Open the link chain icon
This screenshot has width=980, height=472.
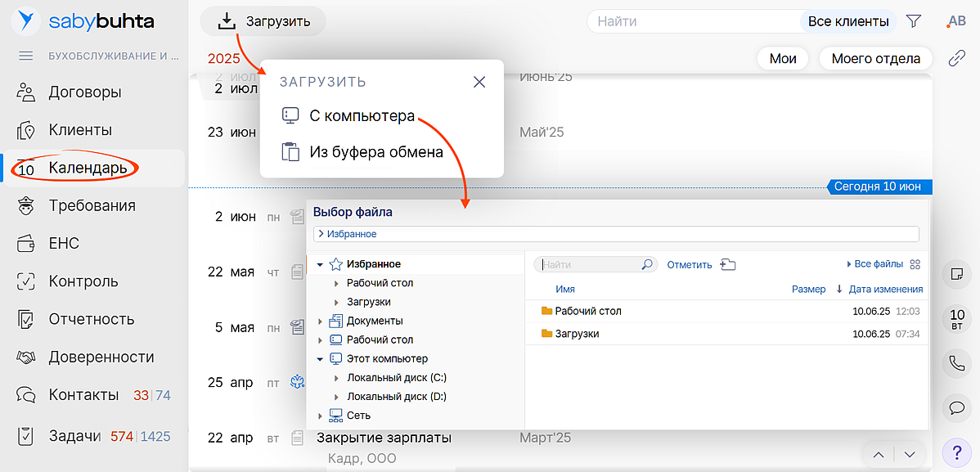[x=956, y=58]
